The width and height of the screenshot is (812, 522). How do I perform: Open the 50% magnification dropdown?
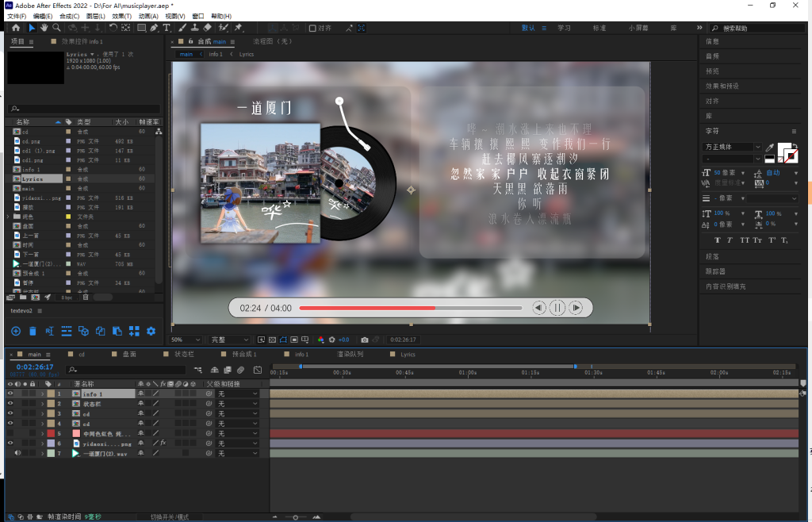[x=186, y=340]
